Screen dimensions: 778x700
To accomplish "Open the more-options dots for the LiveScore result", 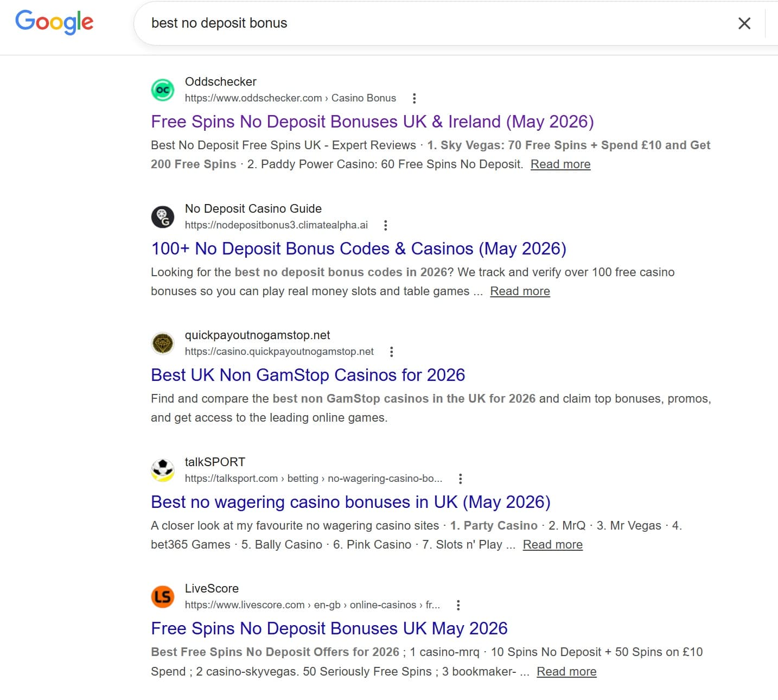I will 458,605.
